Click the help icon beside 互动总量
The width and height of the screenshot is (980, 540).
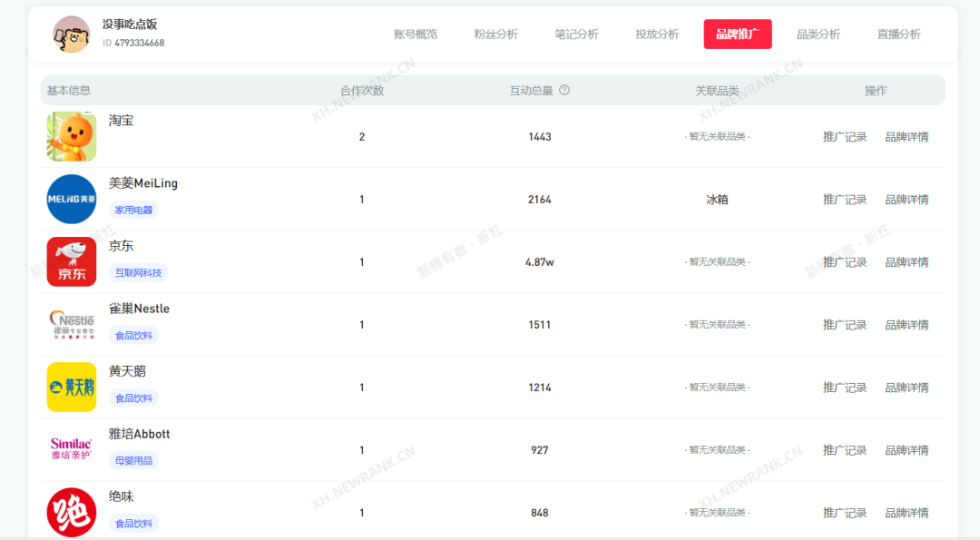(564, 90)
